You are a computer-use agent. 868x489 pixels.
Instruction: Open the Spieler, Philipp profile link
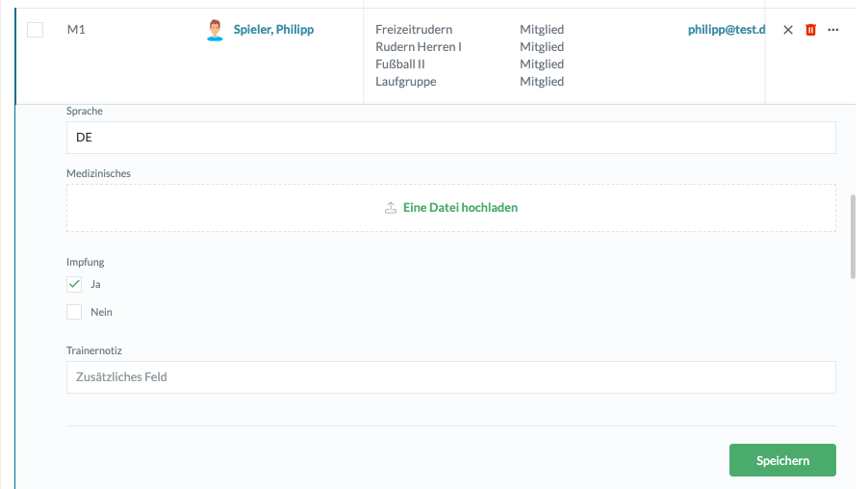coord(273,30)
